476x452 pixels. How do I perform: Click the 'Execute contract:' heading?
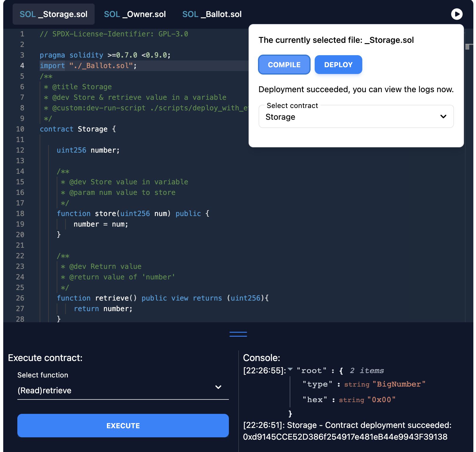pyautogui.click(x=45, y=358)
